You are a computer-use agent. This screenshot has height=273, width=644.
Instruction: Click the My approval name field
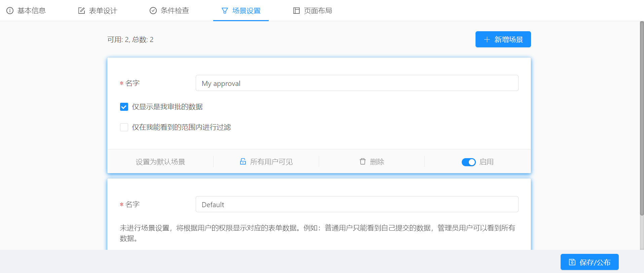tap(357, 83)
